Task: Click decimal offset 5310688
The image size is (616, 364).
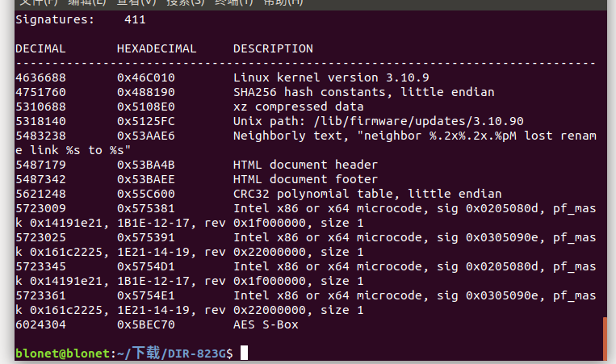Action: pos(40,107)
